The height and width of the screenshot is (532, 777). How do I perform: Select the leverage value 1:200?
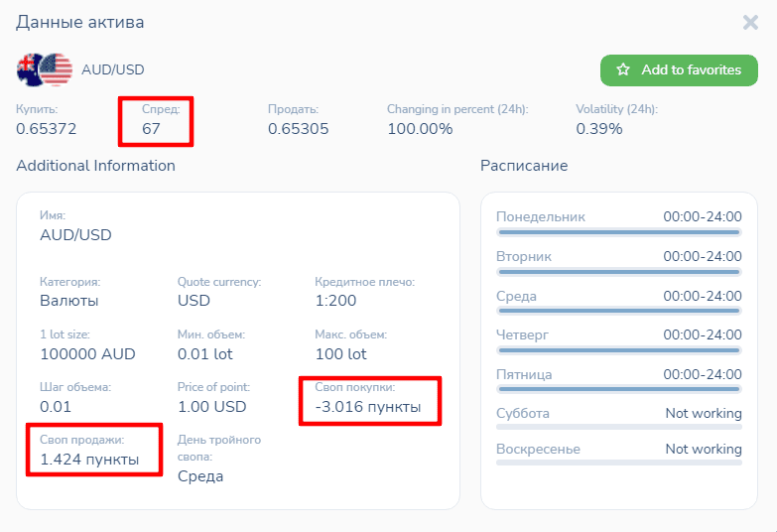pos(335,301)
